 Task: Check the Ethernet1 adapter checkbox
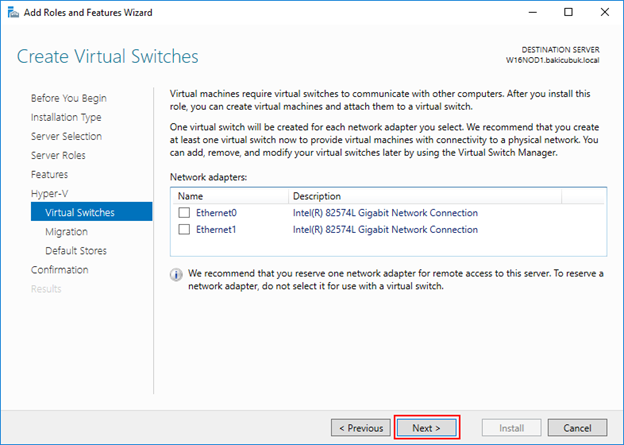click(x=184, y=229)
